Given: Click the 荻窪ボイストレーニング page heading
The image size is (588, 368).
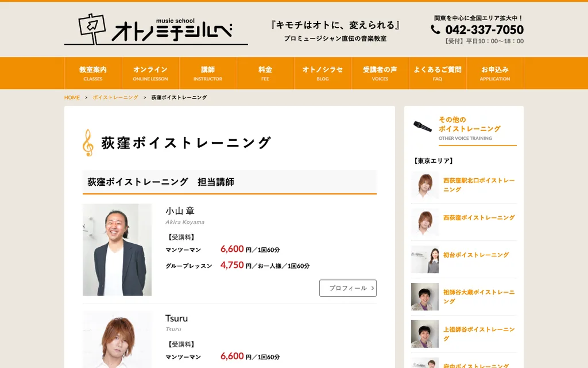Looking at the screenshot, I should (186, 143).
